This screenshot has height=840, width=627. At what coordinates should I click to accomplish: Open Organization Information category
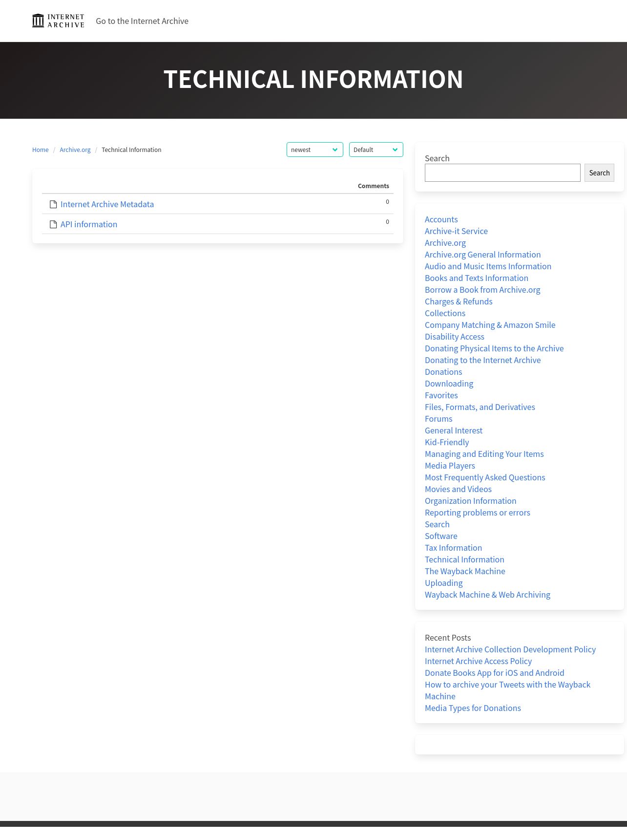coord(470,501)
